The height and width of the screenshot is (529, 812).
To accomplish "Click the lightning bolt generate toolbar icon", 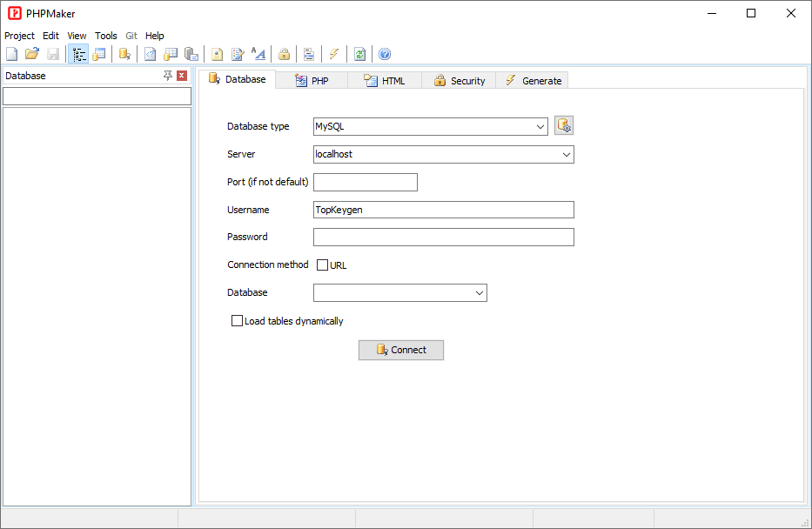I will click(334, 54).
